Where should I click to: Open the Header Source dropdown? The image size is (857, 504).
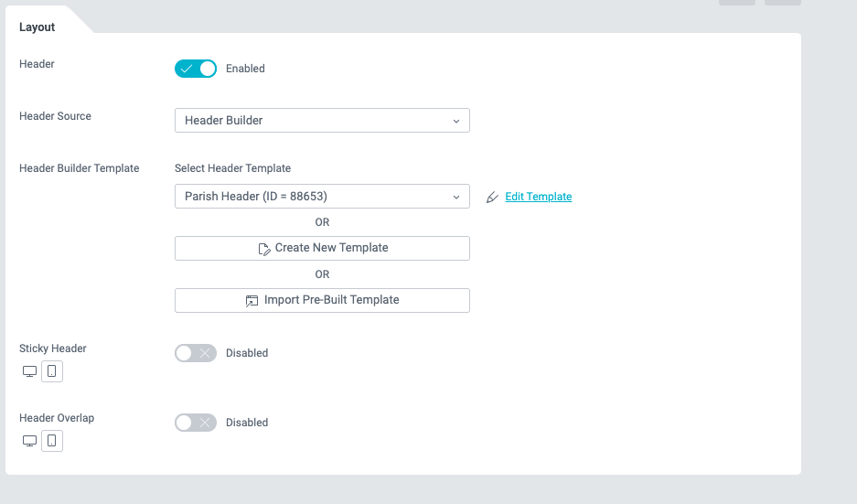coord(322,120)
